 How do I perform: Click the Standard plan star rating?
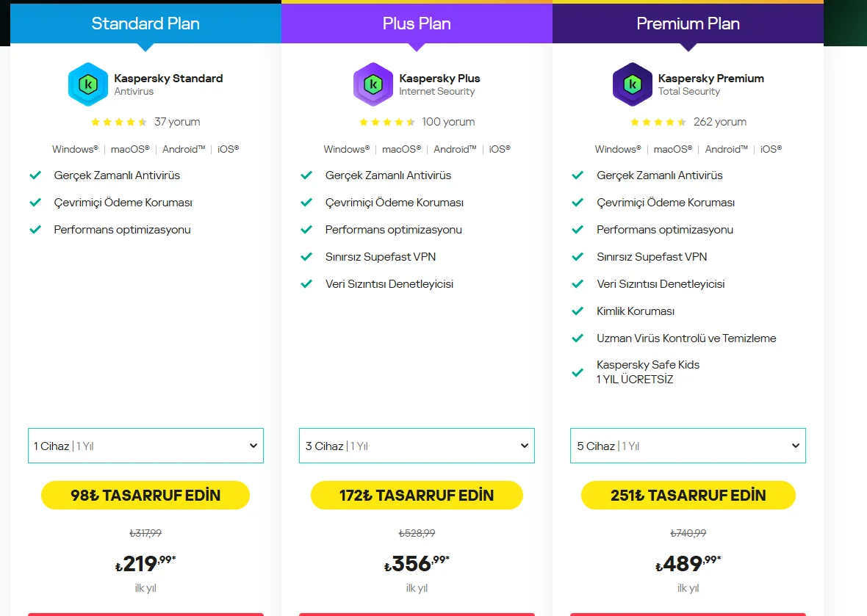[119, 122]
